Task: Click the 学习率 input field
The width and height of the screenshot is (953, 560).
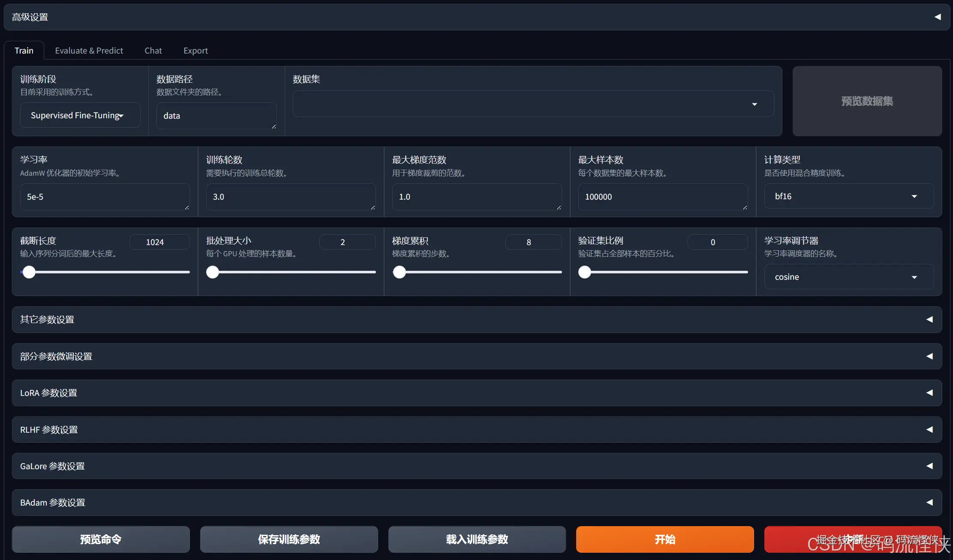Action: (x=104, y=197)
